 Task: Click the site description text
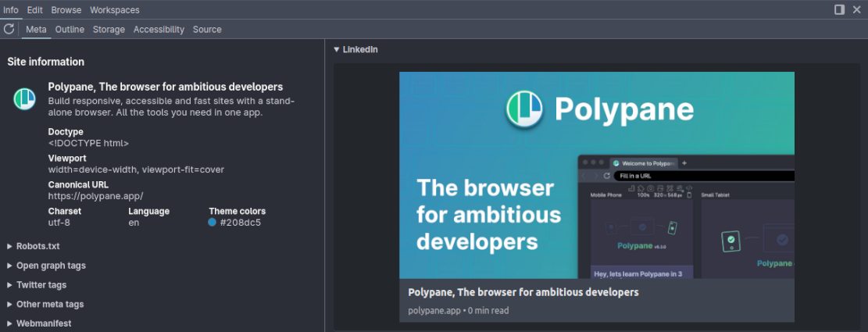[x=172, y=107]
